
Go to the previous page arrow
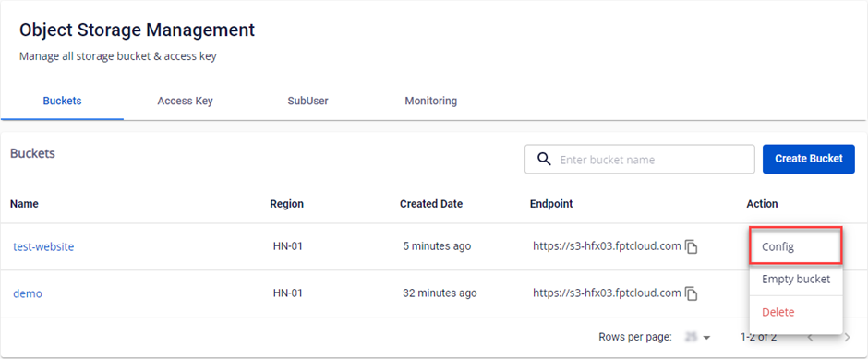point(811,338)
